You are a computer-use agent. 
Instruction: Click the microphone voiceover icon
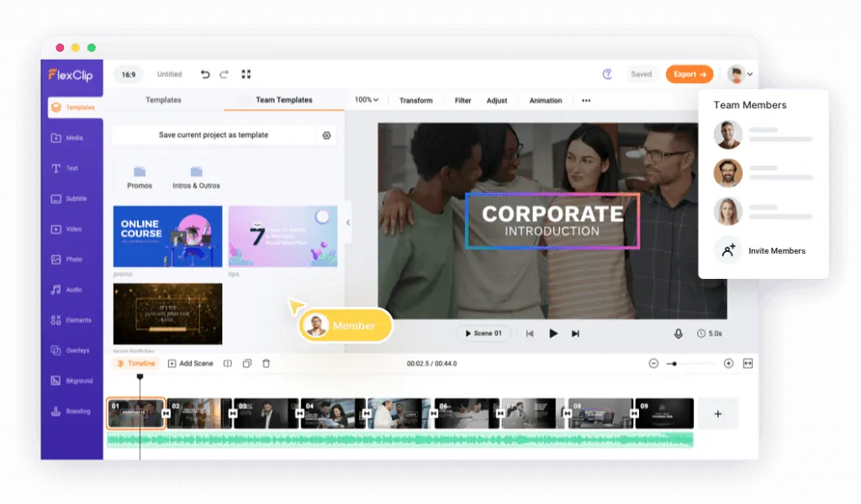tap(679, 333)
